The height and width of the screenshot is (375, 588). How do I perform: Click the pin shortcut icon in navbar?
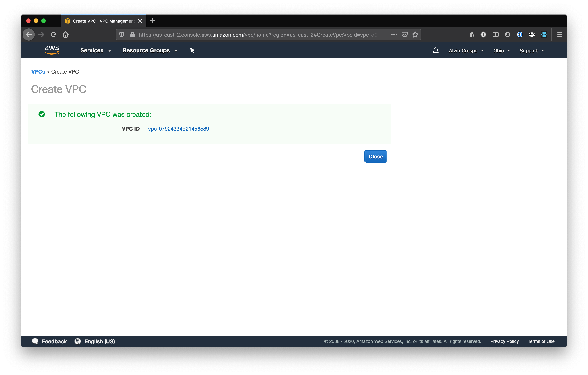192,50
